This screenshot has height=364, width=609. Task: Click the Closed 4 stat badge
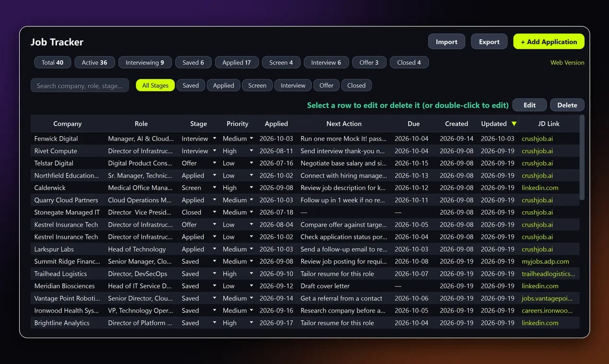(x=409, y=62)
